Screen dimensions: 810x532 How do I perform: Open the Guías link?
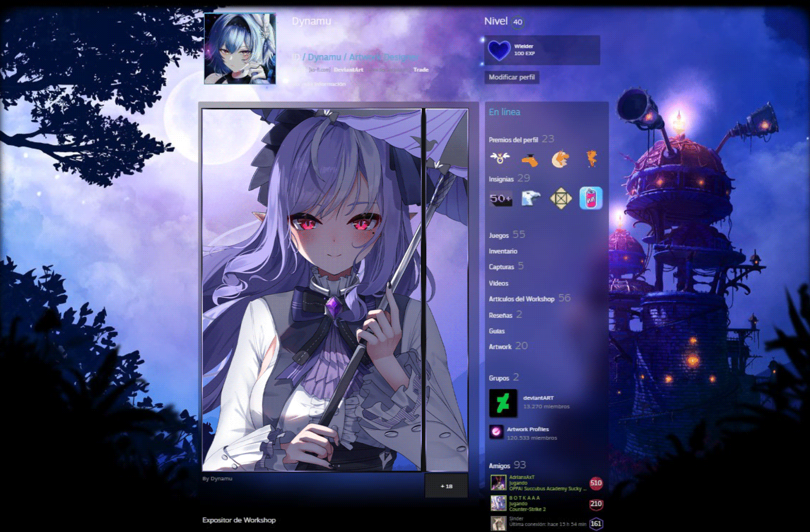coord(497,331)
